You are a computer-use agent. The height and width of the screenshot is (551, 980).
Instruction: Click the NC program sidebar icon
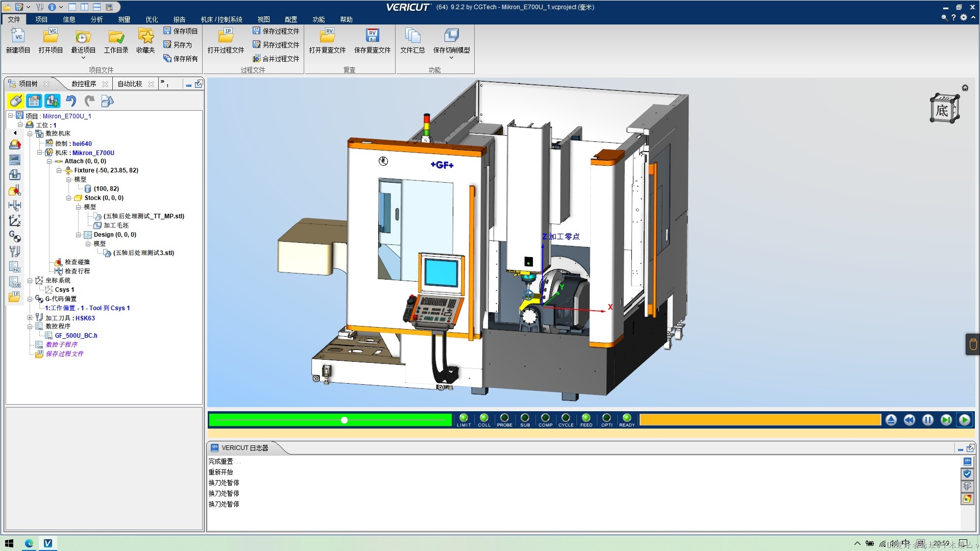coord(15,266)
